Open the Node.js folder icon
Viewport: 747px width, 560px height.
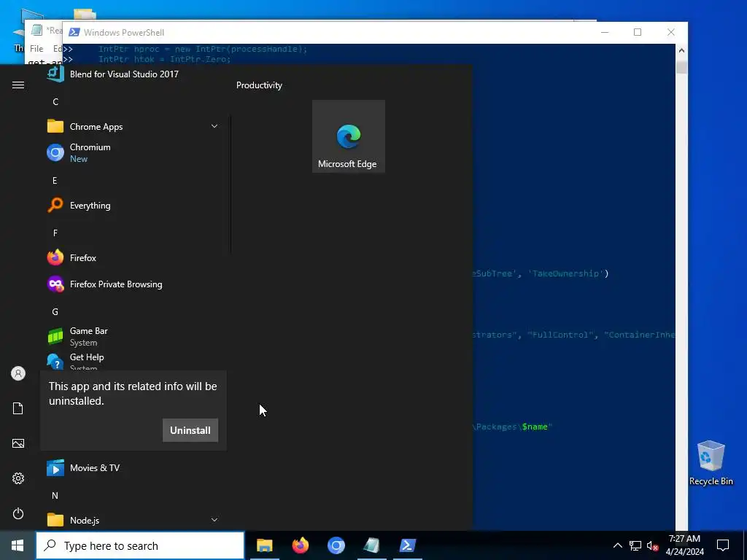(x=55, y=520)
